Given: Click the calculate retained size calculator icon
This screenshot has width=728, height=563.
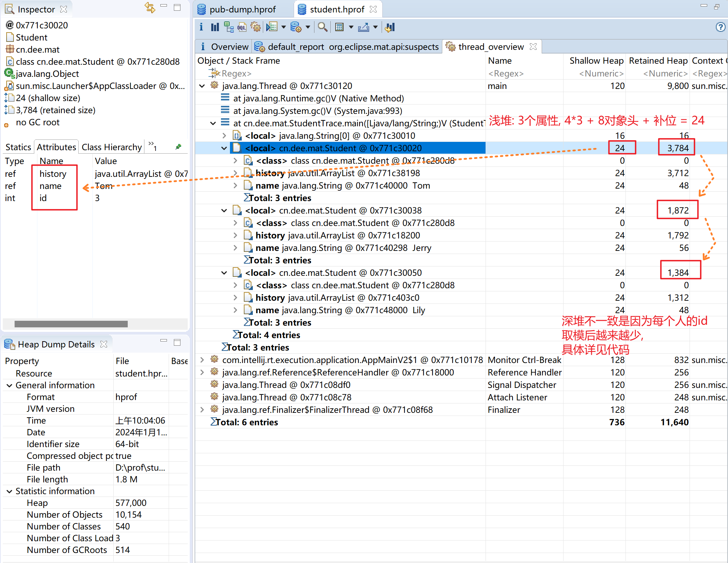Looking at the screenshot, I should tap(340, 27).
